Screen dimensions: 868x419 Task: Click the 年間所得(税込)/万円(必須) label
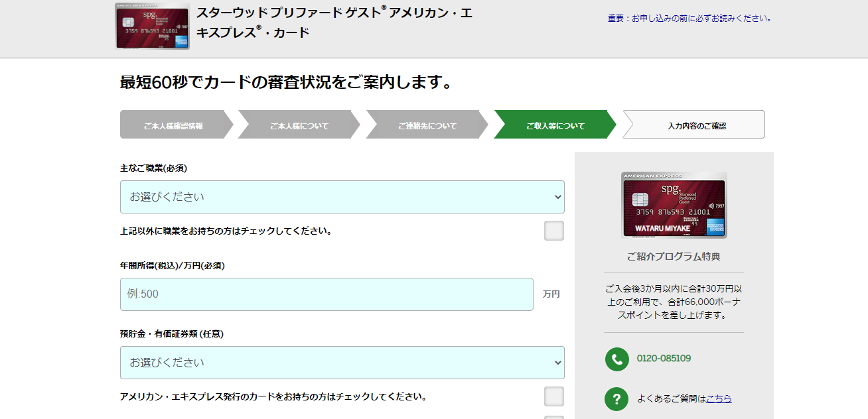point(173,266)
